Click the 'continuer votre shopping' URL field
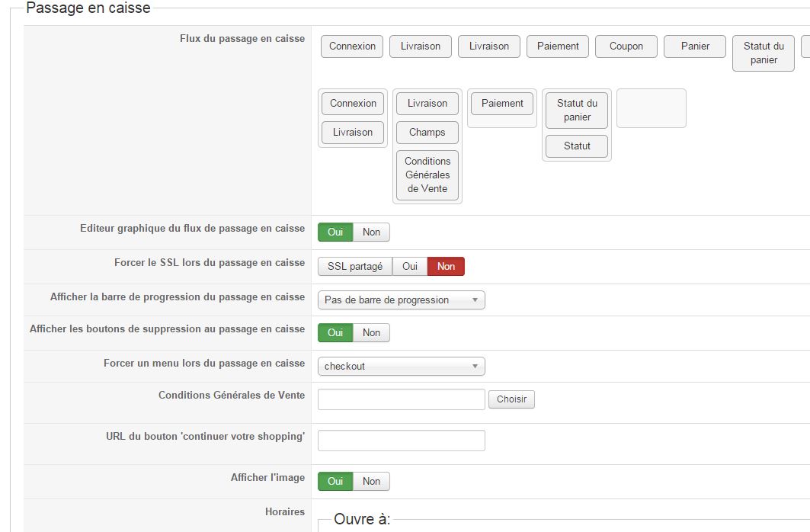 [x=401, y=441]
